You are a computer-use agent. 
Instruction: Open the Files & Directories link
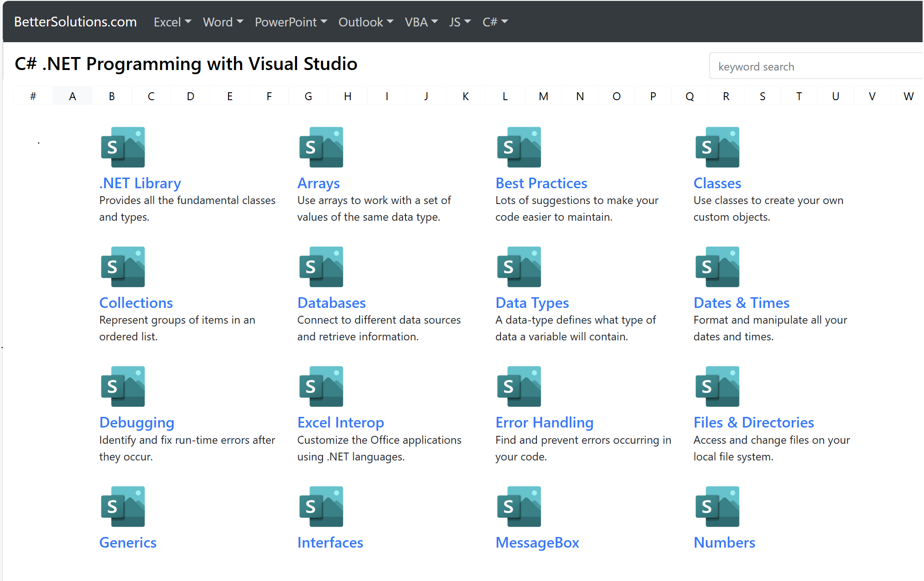pyautogui.click(x=754, y=422)
